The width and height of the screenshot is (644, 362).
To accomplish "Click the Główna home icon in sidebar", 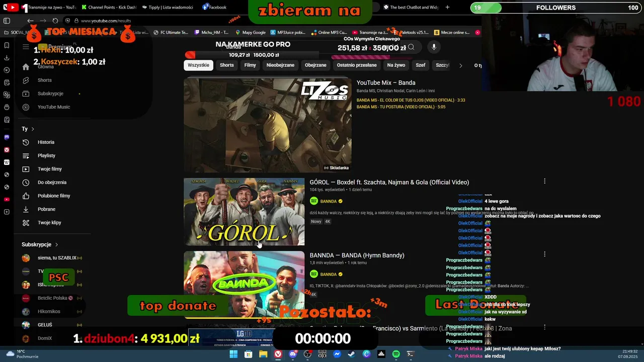I will coord(26,67).
